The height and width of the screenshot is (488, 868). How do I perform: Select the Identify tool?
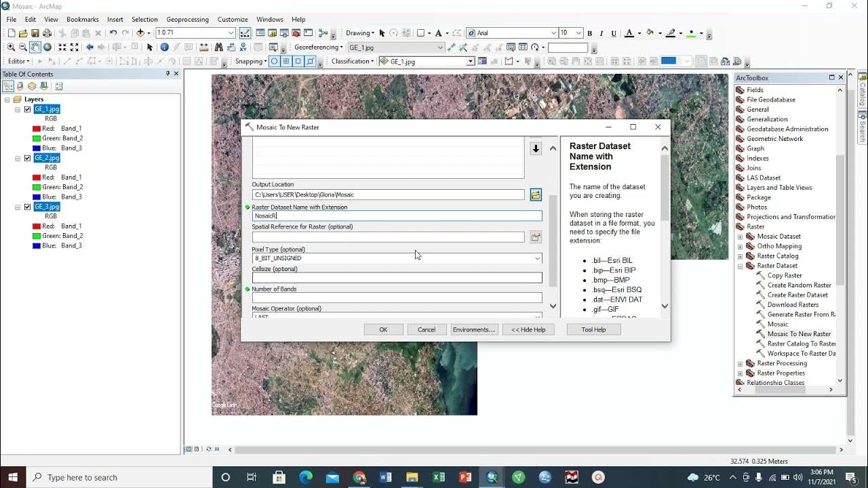pos(164,47)
